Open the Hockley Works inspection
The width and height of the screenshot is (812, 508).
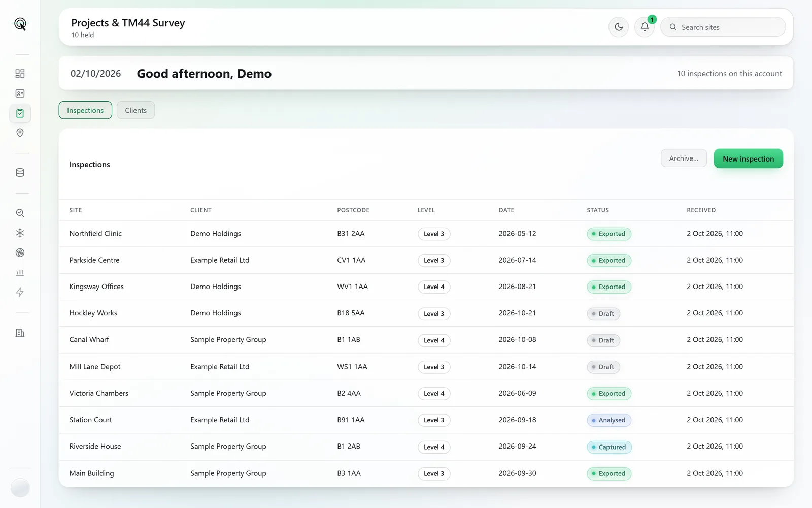point(426,313)
